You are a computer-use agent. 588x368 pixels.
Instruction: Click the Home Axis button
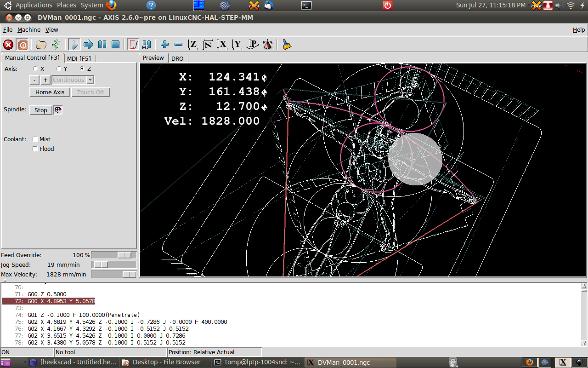pos(50,92)
